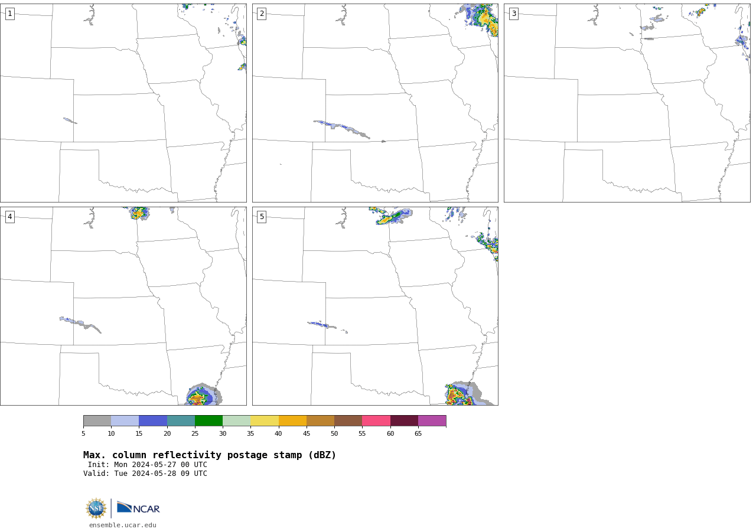Viewport: 756px width, 532px height.
Task: Click the panel number label 3
Action: tap(513, 14)
